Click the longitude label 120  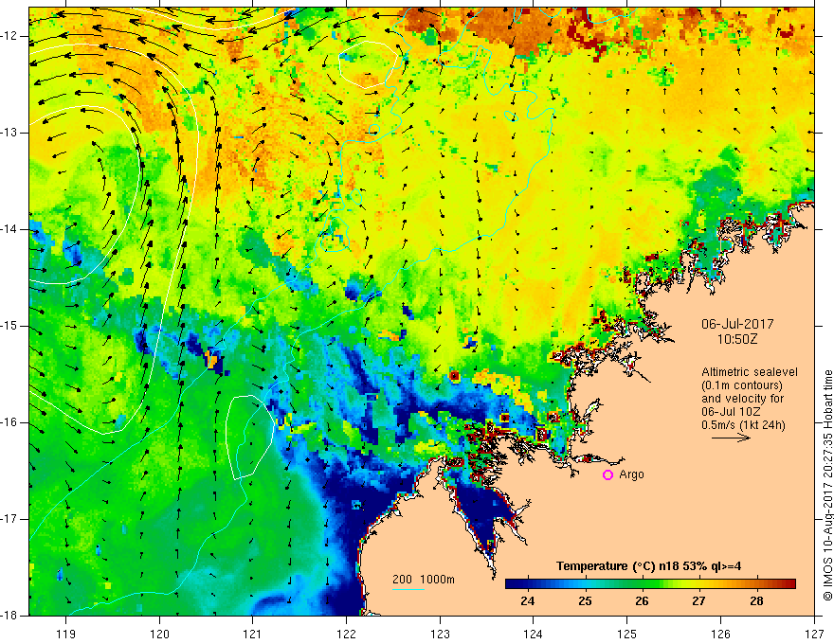[159, 634]
